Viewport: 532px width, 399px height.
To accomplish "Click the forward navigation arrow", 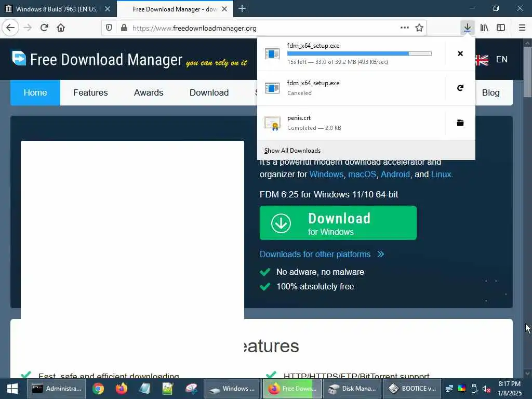I will point(28,28).
